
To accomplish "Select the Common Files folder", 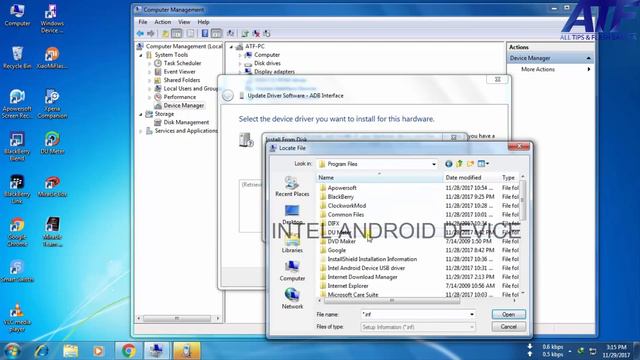I will coord(345,215).
